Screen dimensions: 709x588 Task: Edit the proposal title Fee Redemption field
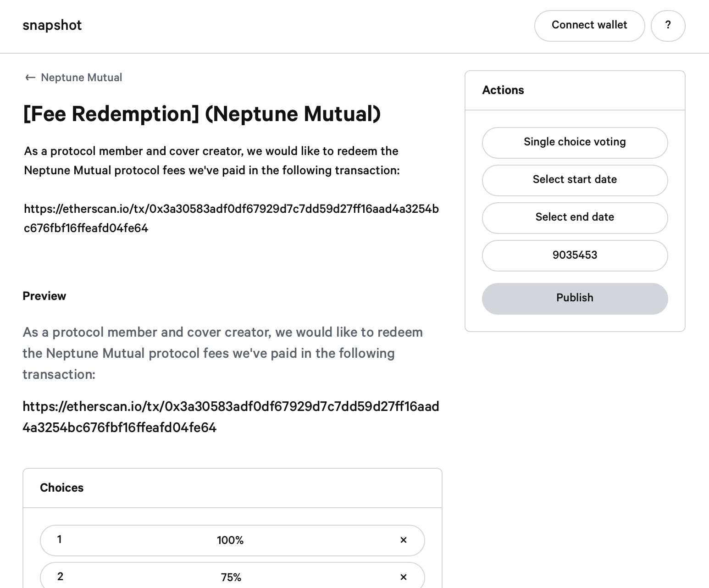tap(202, 114)
